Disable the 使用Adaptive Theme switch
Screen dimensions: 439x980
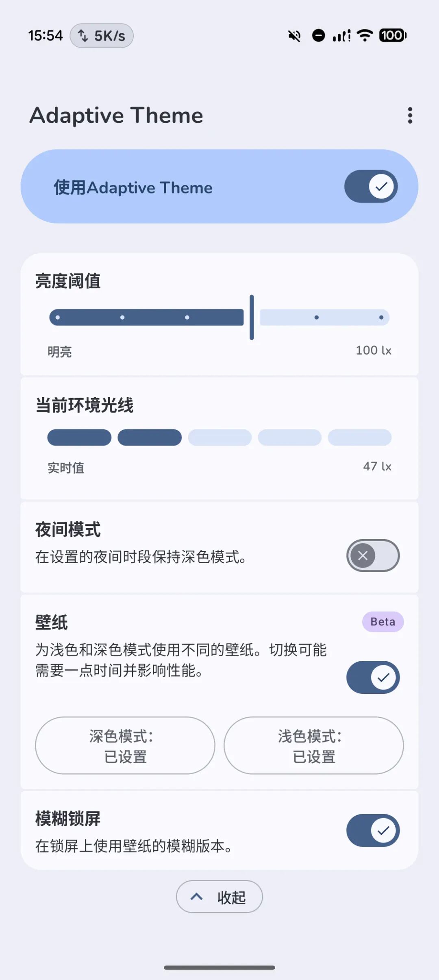tap(371, 186)
